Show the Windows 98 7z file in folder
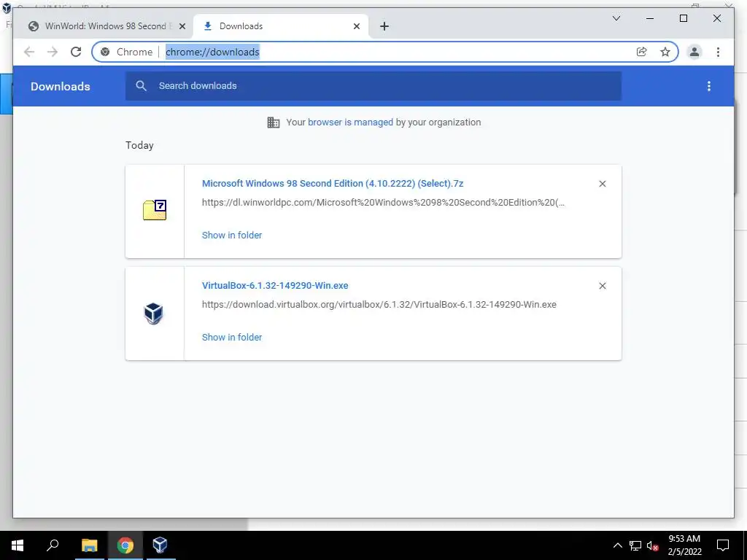Image resolution: width=747 pixels, height=560 pixels. (232, 236)
